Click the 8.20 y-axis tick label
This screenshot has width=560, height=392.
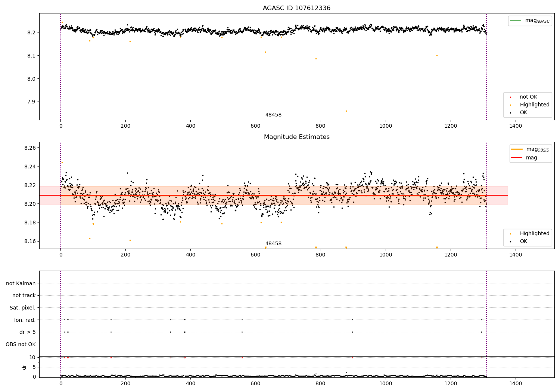pyautogui.click(x=30, y=204)
